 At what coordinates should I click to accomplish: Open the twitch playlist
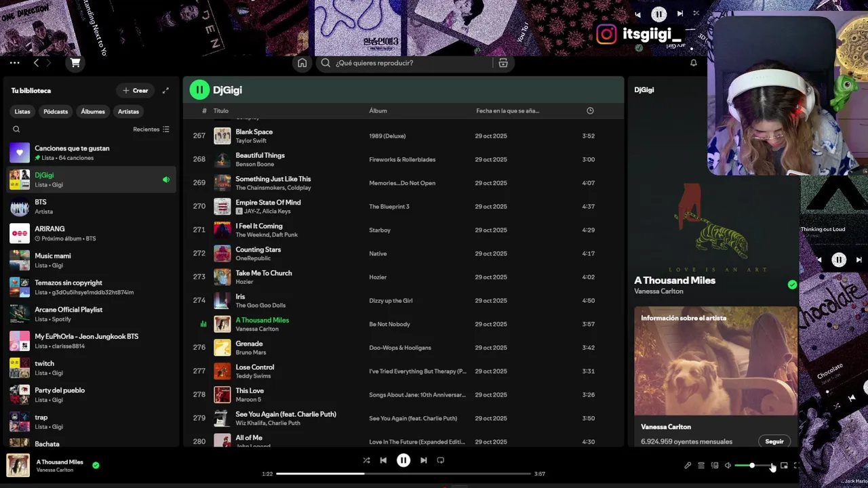(x=91, y=368)
